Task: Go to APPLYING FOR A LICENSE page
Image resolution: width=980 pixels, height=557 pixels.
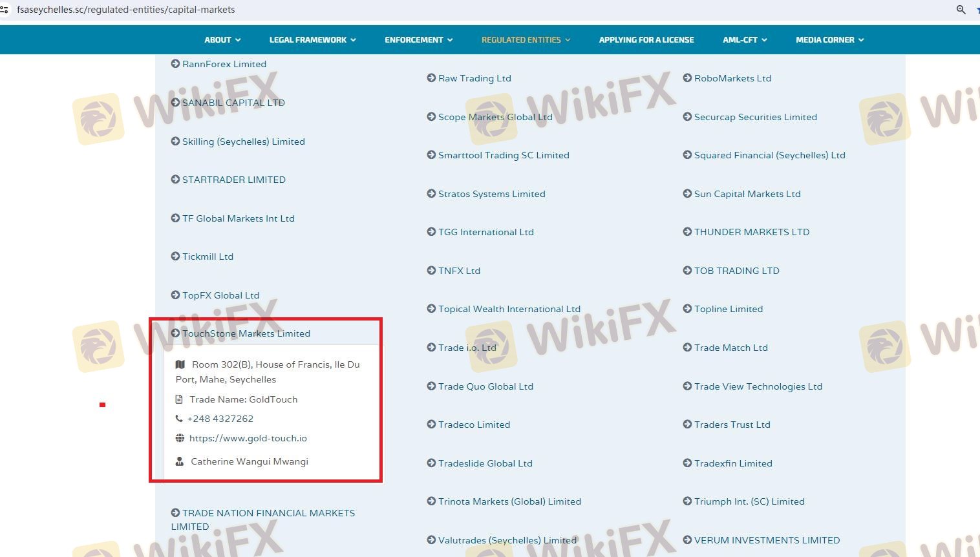Action: point(646,40)
